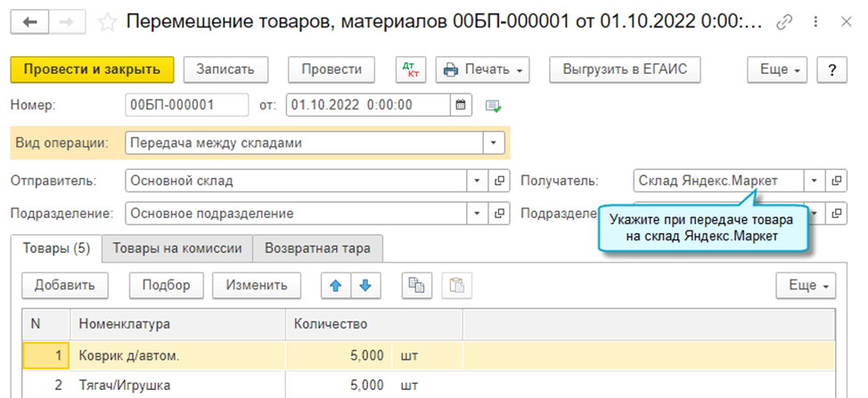The image size is (868, 398).
Task: Click Выгрузить в ЕГАИС button
Action: click(x=626, y=69)
